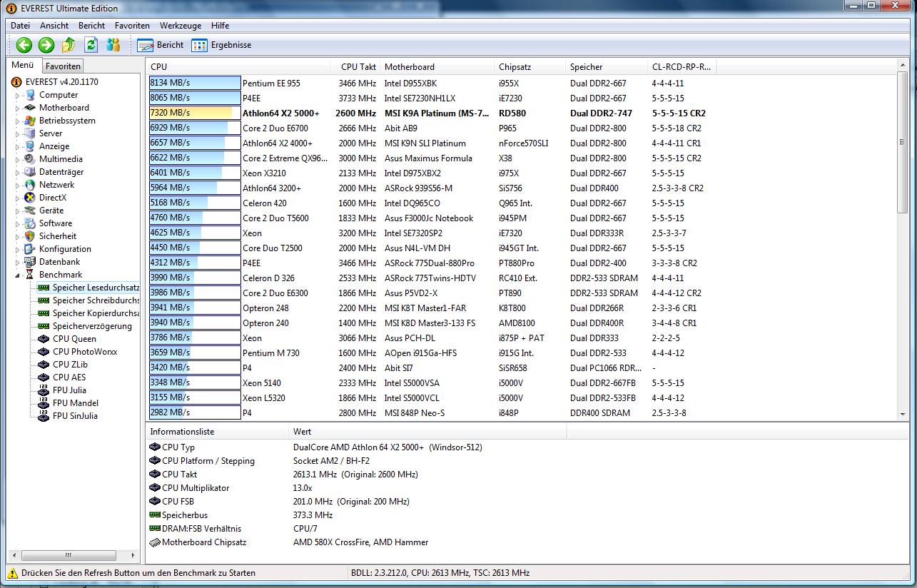The height and width of the screenshot is (588, 917).
Task: Expand the Betriebssystem node arrow
Action: 19,121
